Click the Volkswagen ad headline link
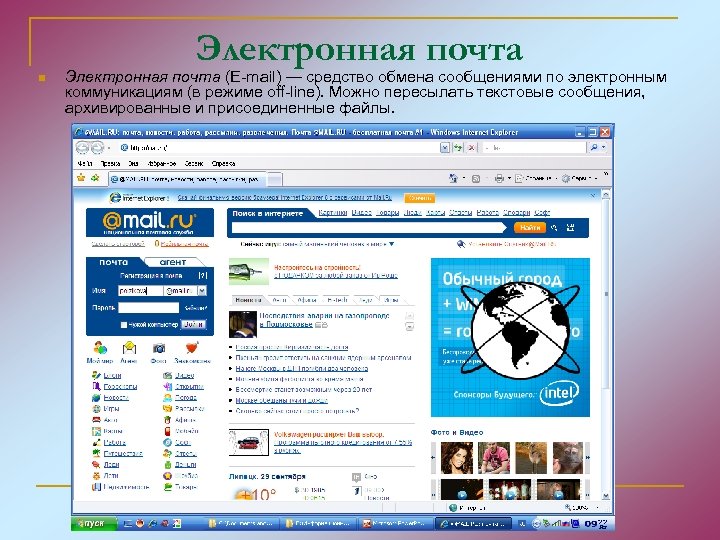 (x=328, y=434)
